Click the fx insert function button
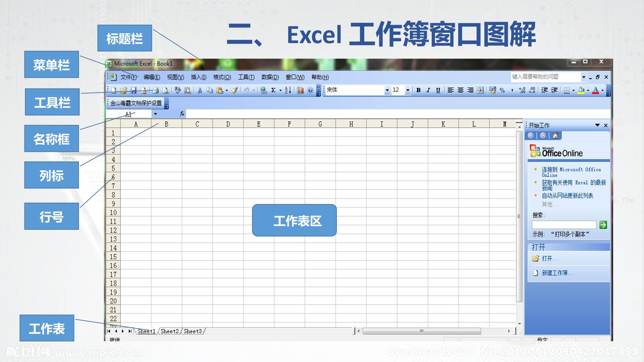 (x=182, y=114)
